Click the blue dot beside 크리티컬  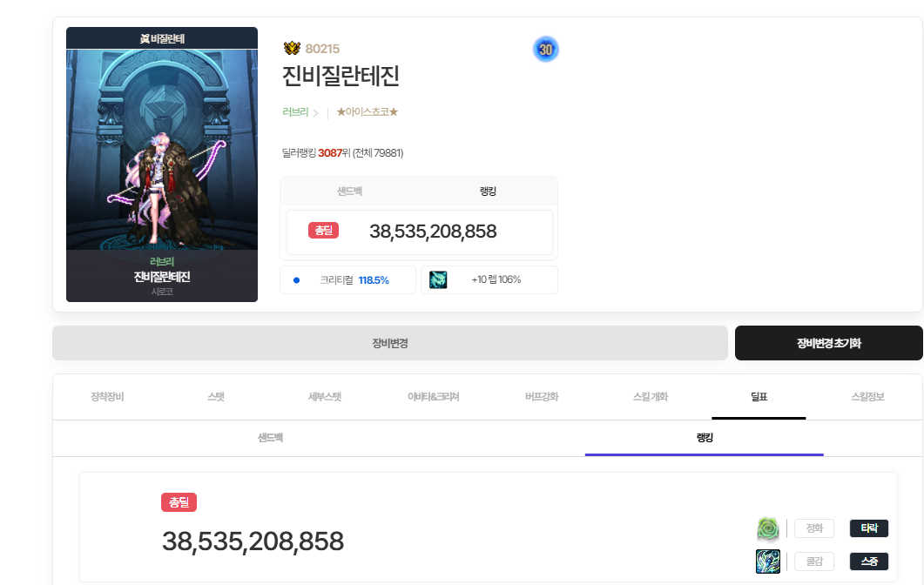pos(296,280)
